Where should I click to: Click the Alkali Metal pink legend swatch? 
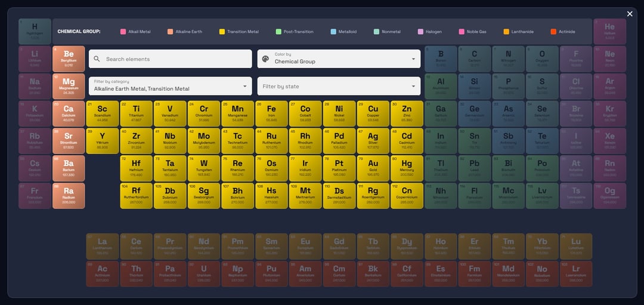pos(123,32)
